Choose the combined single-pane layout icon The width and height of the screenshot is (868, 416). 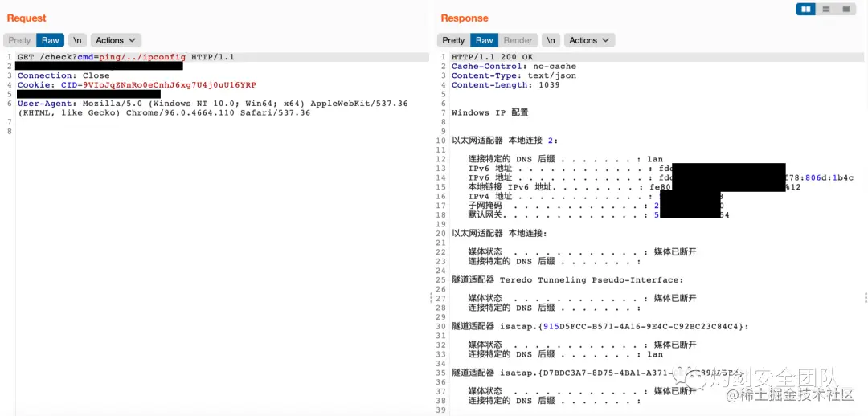click(845, 10)
